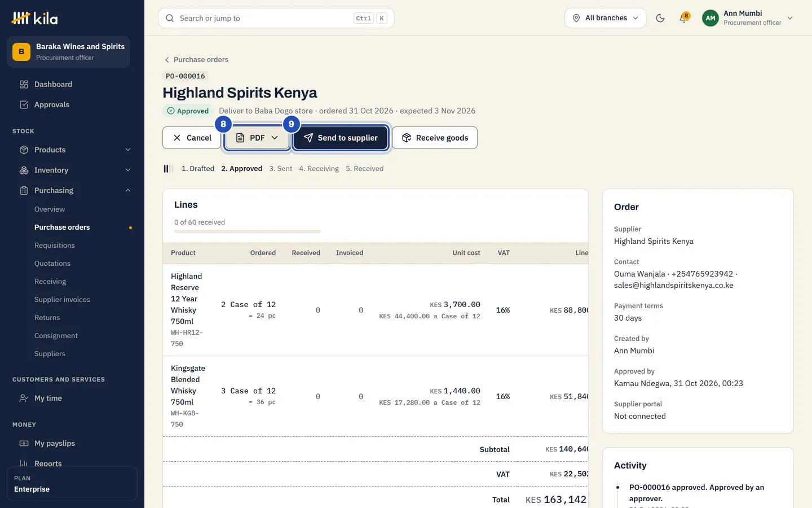
Task: Open Suppliers list
Action: (x=50, y=354)
